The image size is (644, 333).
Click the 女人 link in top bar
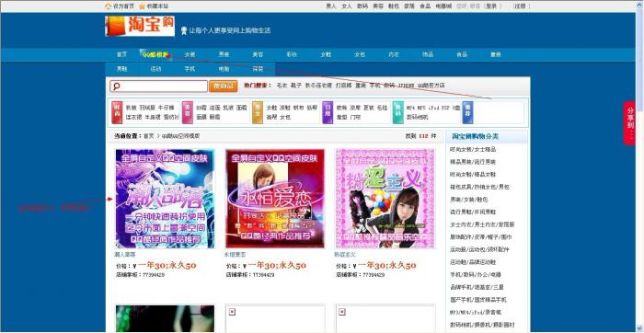347,6
